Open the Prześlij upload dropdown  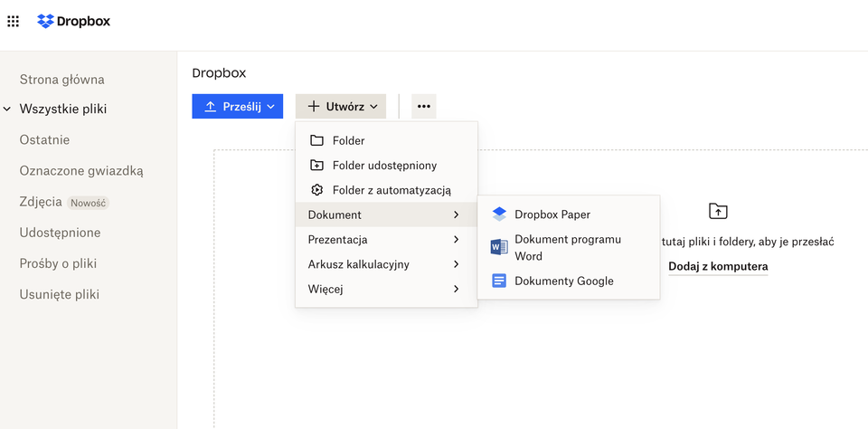click(x=238, y=107)
